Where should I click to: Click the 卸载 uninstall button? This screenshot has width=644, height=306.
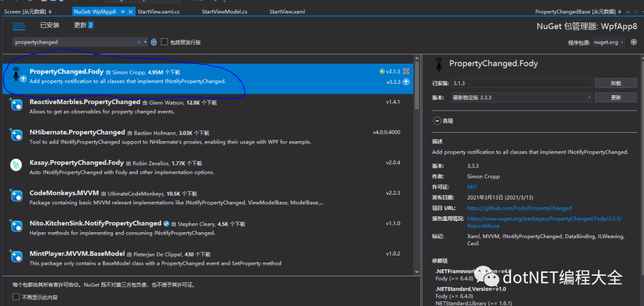tap(616, 83)
